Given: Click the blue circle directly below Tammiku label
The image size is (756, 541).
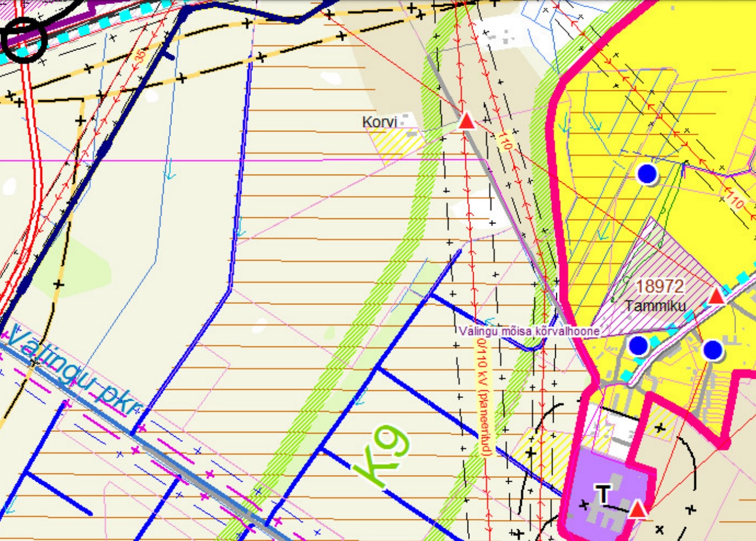Looking at the screenshot, I should tap(638, 345).
